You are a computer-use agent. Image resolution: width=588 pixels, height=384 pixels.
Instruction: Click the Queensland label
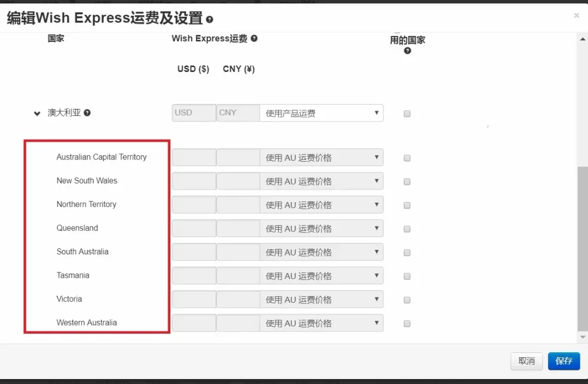coord(77,228)
